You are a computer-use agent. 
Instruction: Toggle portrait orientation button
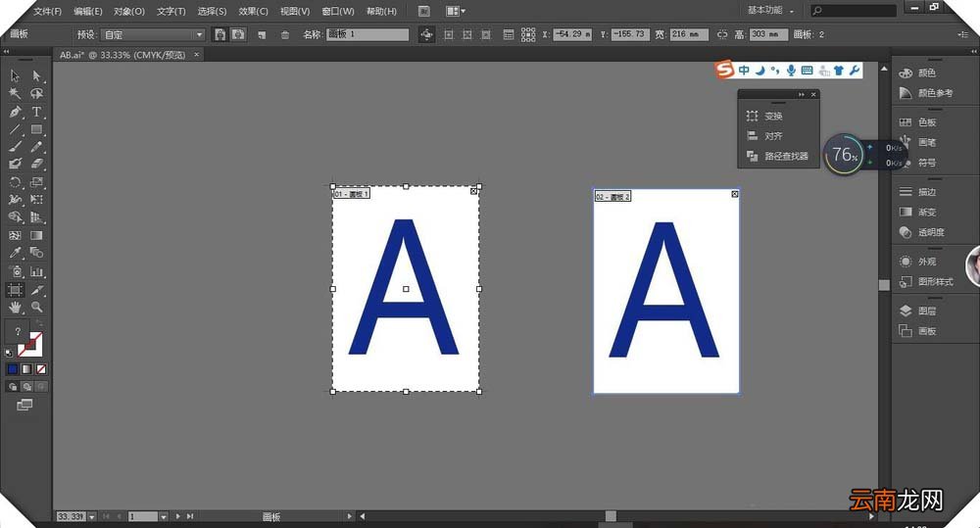(x=220, y=34)
